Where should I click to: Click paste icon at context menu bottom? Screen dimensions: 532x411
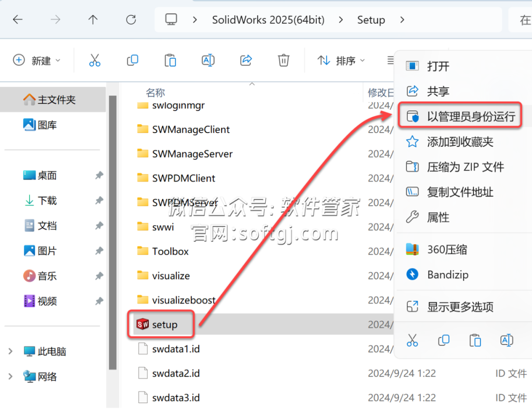475,340
